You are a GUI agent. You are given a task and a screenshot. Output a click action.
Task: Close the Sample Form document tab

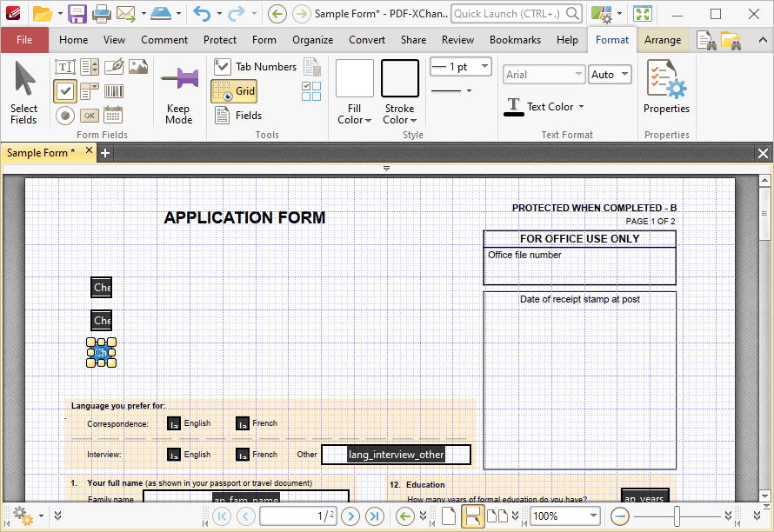(89, 150)
